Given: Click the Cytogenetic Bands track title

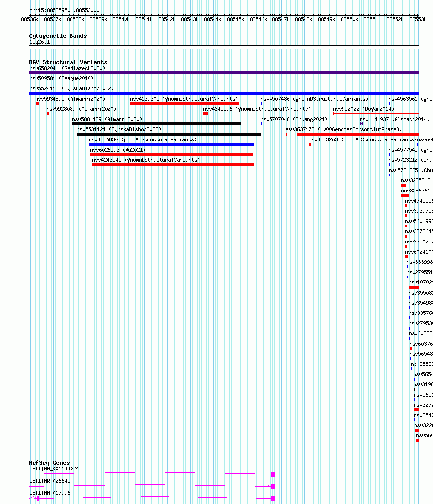Looking at the screenshot, I should (57, 36).
